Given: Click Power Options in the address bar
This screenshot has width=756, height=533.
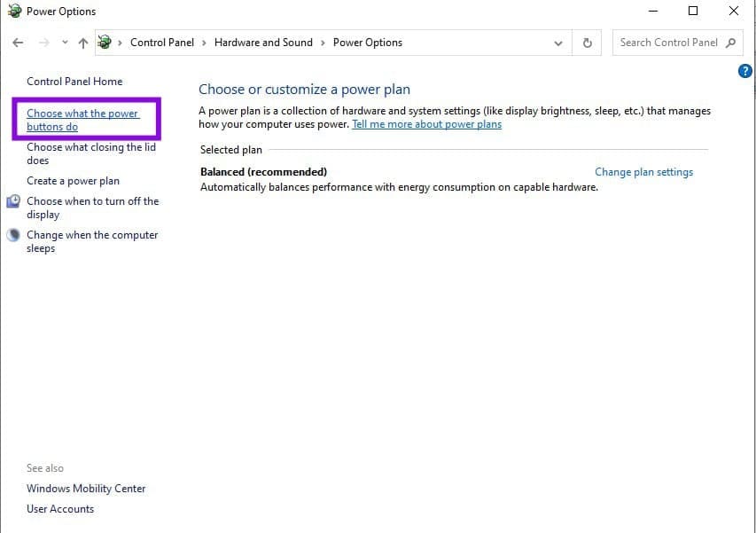Looking at the screenshot, I should pyautogui.click(x=368, y=43).
